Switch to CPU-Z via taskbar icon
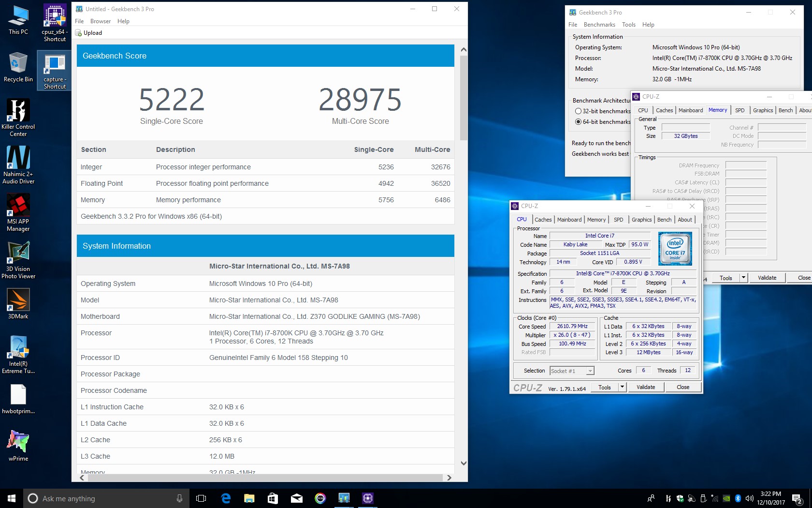Image resolution: width=812 pixels, height=508 pixels. click(367, 498)
